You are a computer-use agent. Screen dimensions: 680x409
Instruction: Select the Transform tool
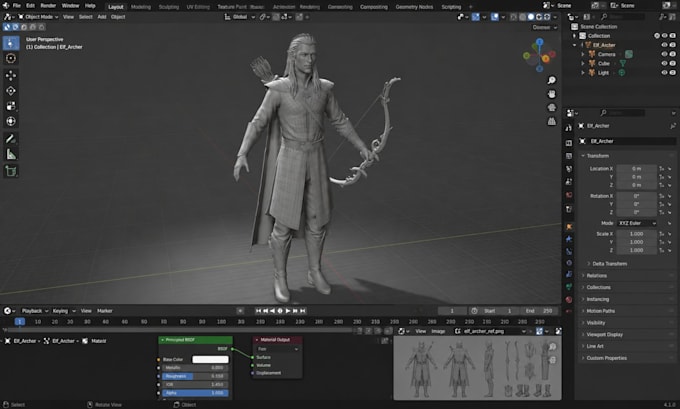click(x=11, y=121)
